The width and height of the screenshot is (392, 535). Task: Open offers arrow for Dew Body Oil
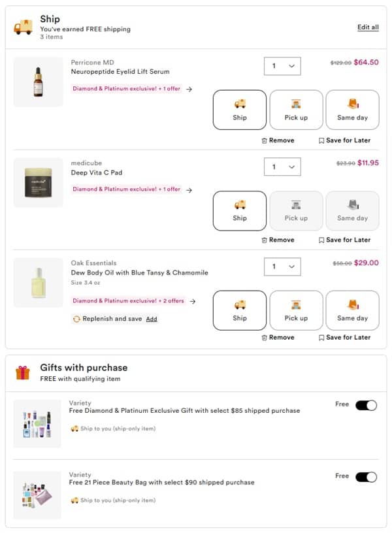pyautogui.click(x=192, y=301)
